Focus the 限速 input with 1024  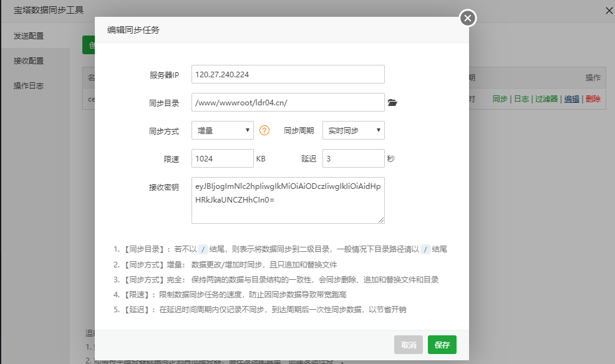pyautogui.click(x=223, y=159)
